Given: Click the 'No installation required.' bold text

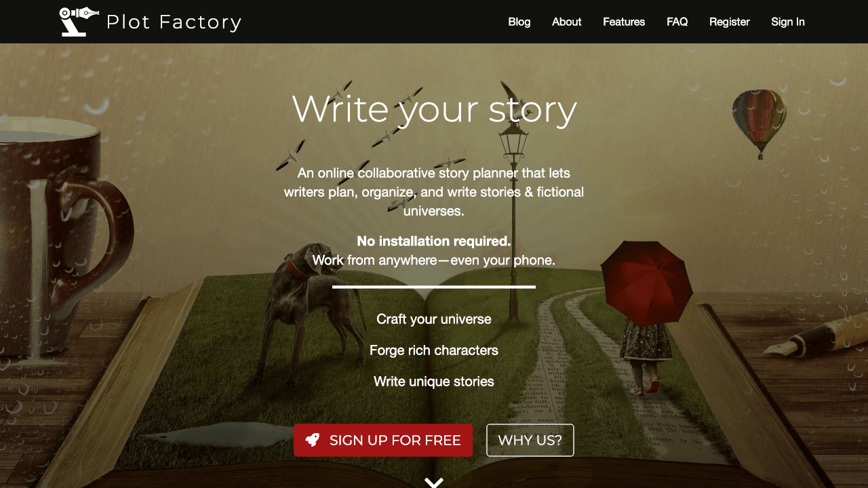Looking at the screenshot, I should point(434,241).
